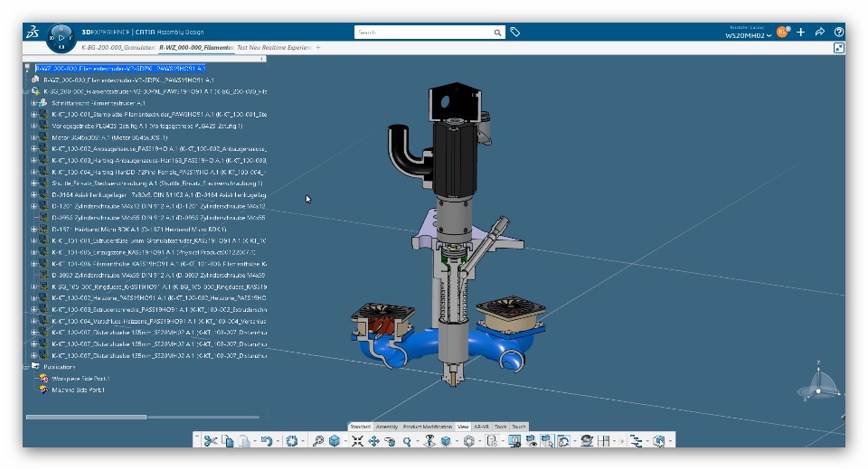Viewport: 868px width, 470px height.
Task: Click the Undo arrow icon
Action: coord(267,441)
